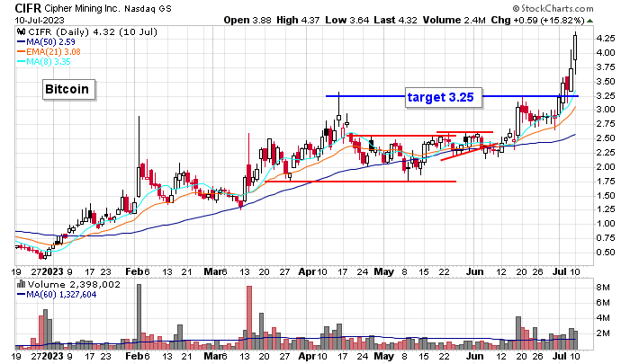The width and height of the screenshot is (630, 364).
Task: Click the 2.50 price axis label
Action: tap(606, 138)
